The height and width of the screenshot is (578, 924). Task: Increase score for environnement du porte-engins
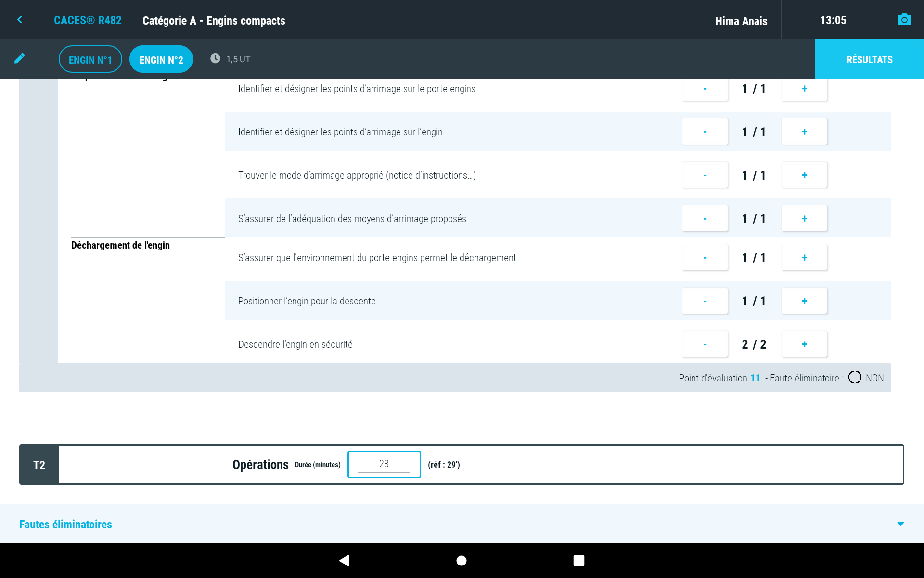[804, 257]
